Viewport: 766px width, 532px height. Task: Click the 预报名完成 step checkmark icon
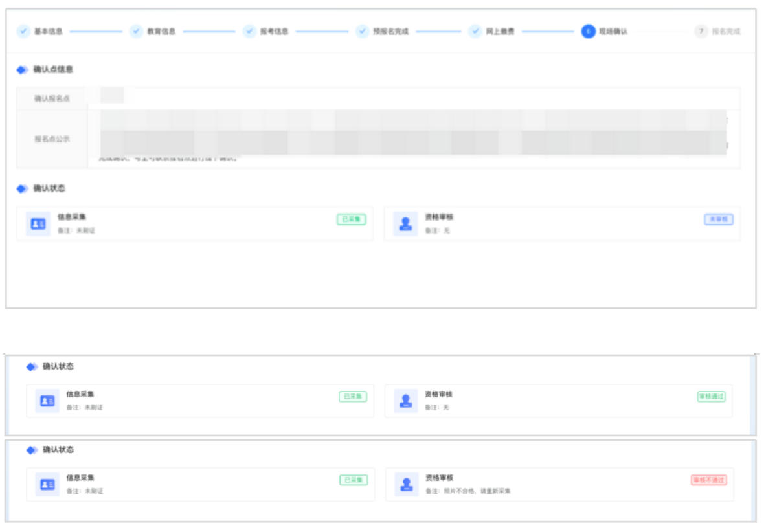point(363,31)
